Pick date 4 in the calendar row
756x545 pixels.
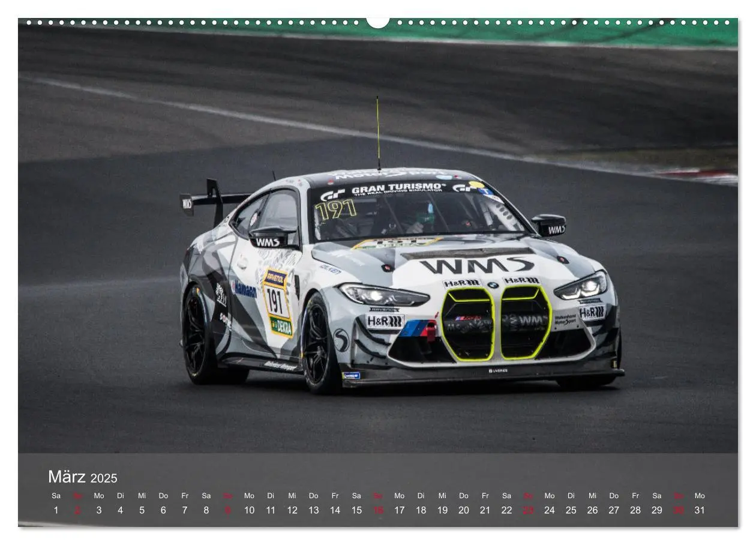pos(120,510)
